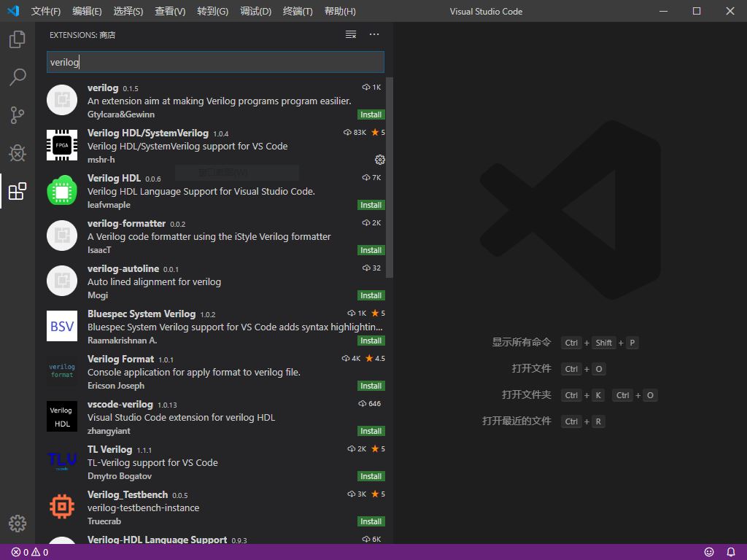The image size is (747, 560).
Task: Open the 帮助 menu
Action: click(339, 11)
